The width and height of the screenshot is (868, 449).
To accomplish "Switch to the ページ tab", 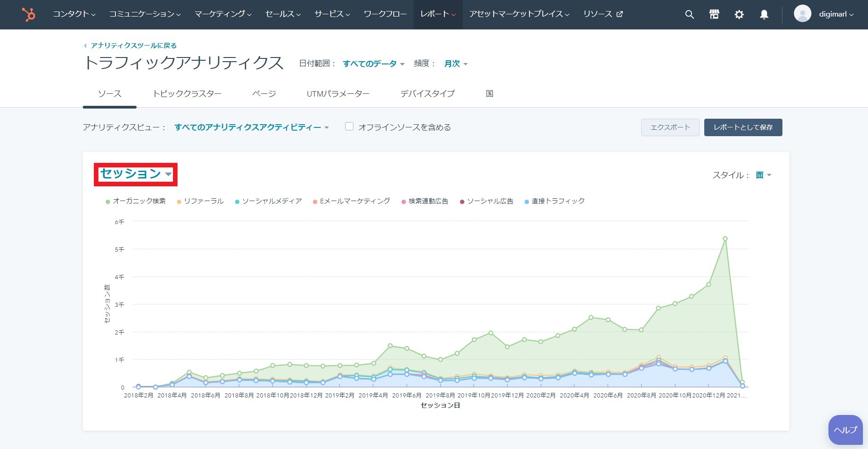I will tap(264, 94).
